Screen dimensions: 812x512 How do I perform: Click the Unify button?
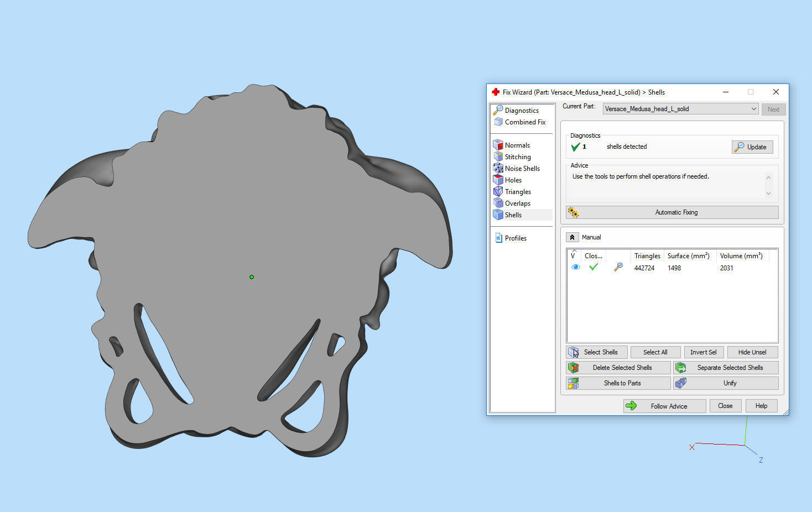click(726, 383)
